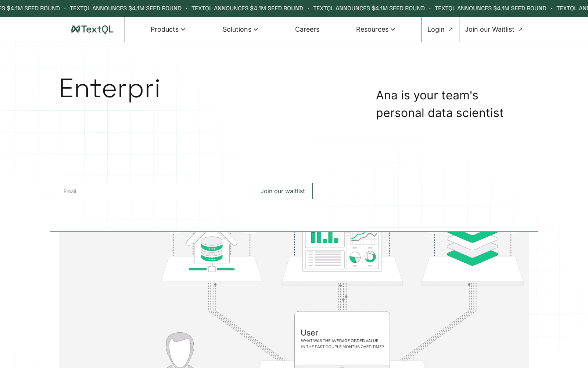Click the seed round announcement banner
Screen dimensions: 588x368
coord(294,8)
